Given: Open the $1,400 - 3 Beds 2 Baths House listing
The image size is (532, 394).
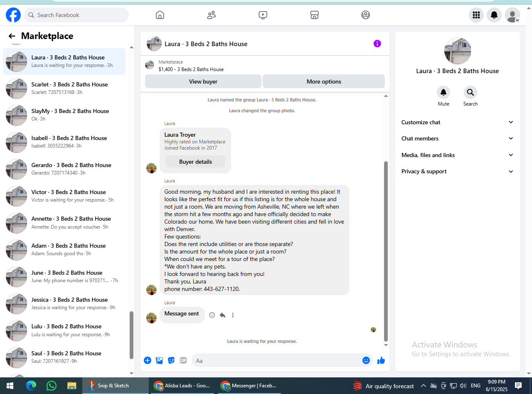Looking at the screenshot, I should [x=191, y=69].
